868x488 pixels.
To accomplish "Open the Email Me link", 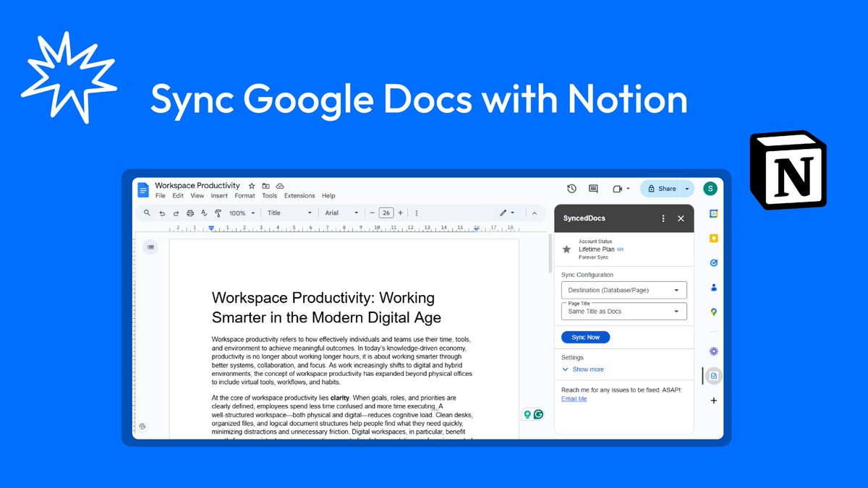I will pos(574,399).
